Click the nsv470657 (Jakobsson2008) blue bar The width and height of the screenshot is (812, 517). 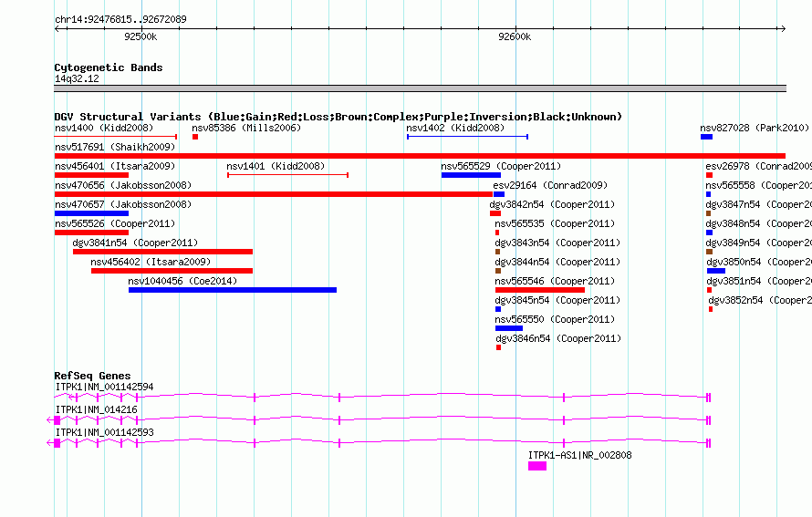[x=91, y=213]
